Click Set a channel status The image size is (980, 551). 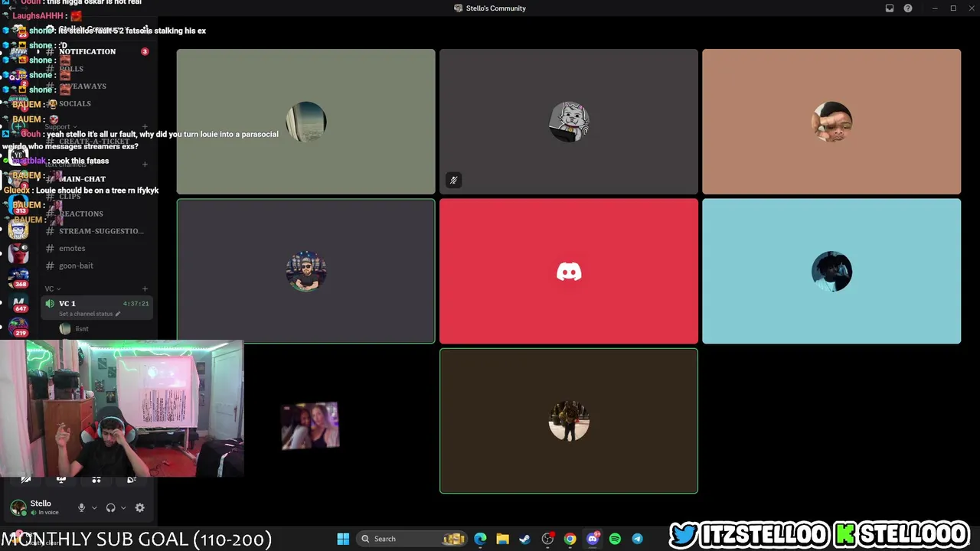[90, 314]
